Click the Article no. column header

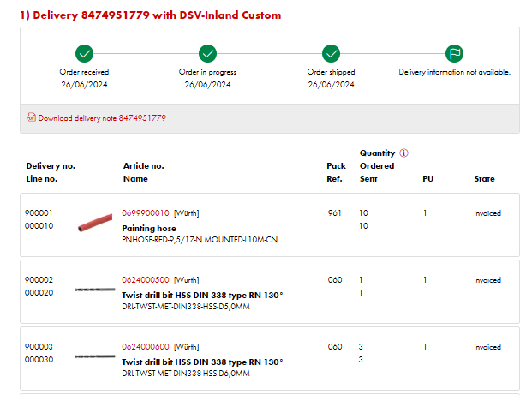143,166
